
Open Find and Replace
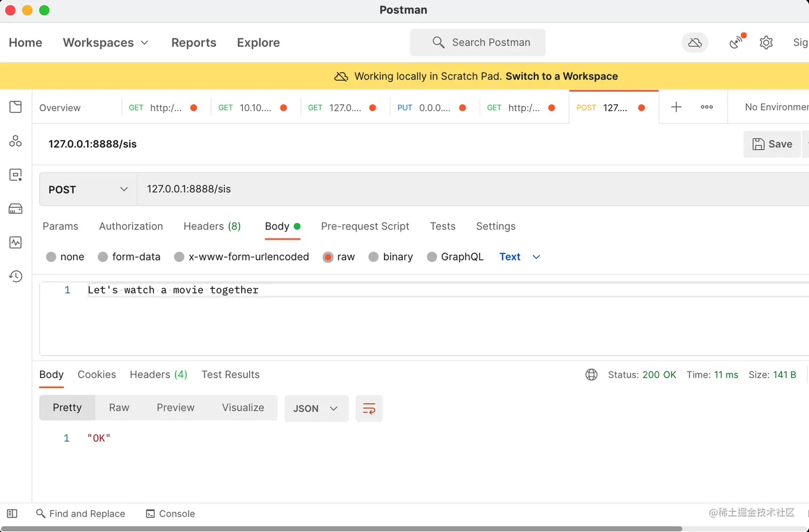tap(80, 514)
